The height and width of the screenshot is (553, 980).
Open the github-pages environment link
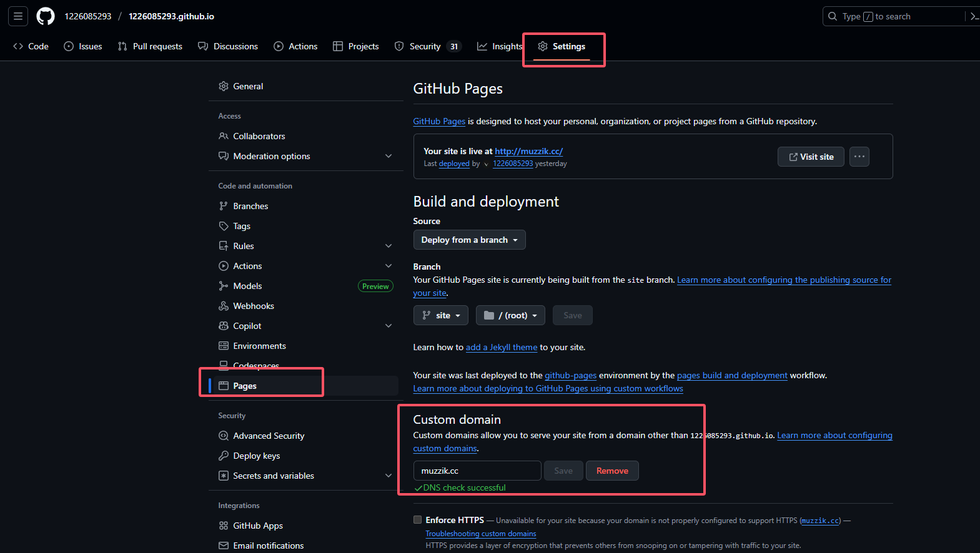[x=571, y=375]
